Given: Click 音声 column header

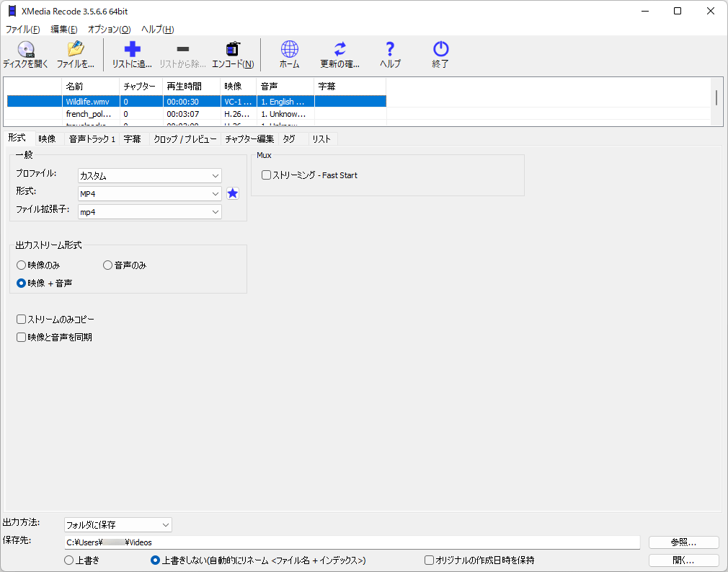Looking at the screenshot, I should click(x=285, y=87).
